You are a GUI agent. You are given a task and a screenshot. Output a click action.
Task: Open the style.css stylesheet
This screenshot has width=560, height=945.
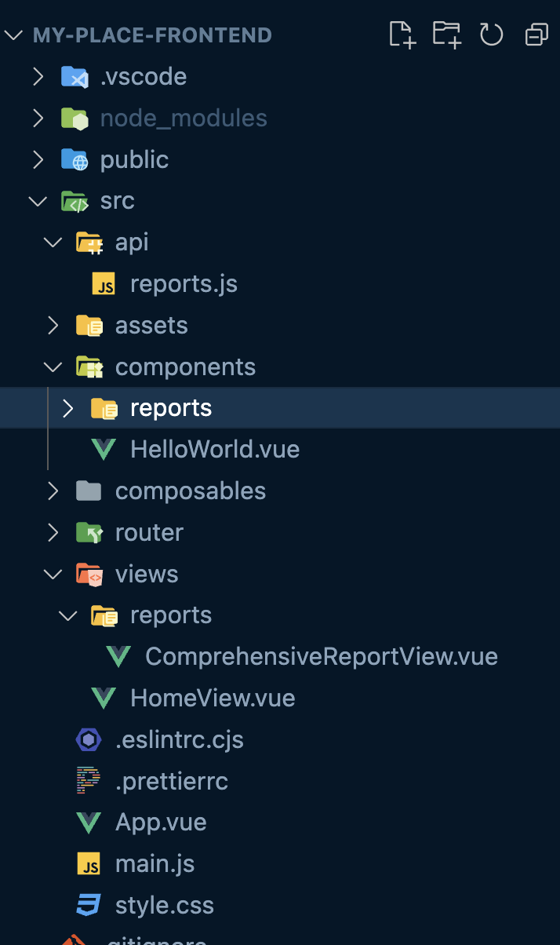coord(164,904)
